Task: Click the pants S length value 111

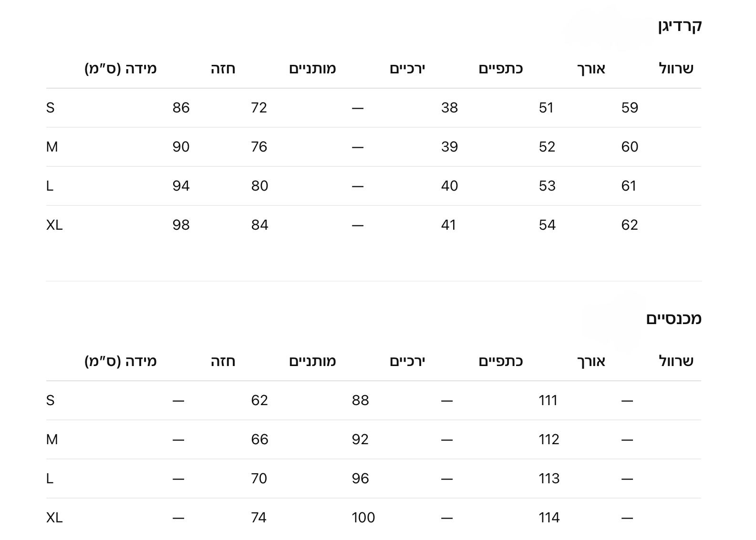Action: [x=548, y=400]
